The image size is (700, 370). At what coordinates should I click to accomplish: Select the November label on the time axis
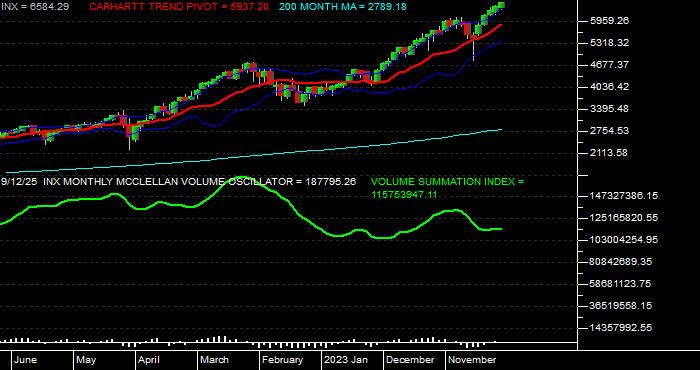coord(472,360)
